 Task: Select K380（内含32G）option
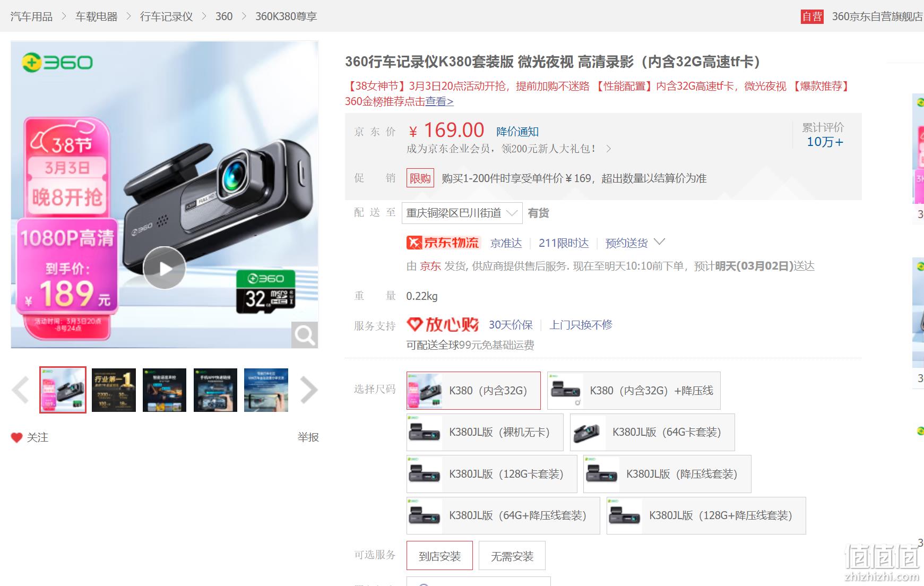coord(473,391)
